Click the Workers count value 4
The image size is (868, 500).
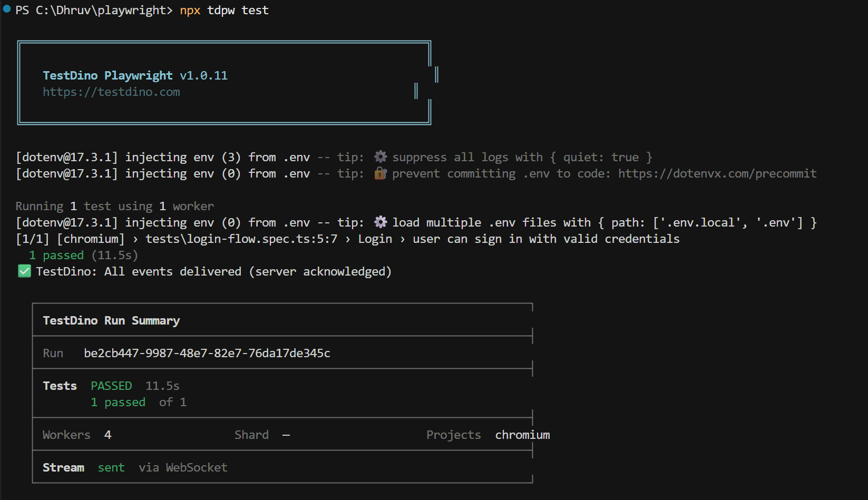(x=108, y=435)
